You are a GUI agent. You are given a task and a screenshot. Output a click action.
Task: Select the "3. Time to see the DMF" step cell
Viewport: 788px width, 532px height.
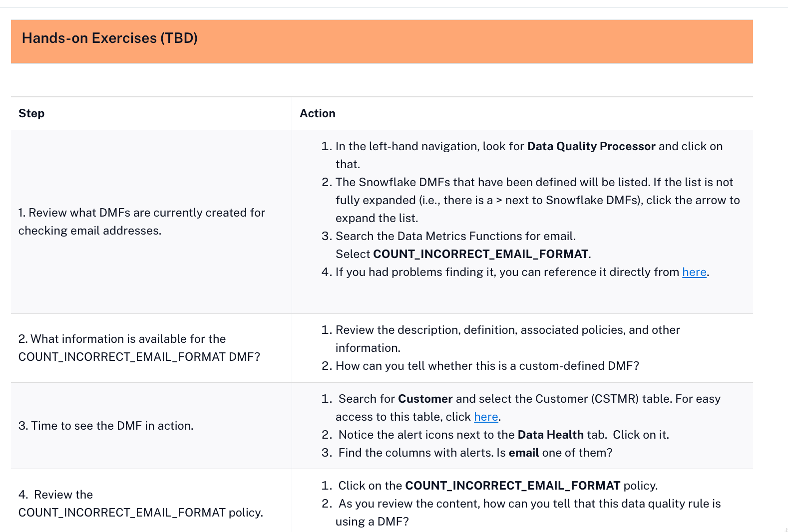106,426
